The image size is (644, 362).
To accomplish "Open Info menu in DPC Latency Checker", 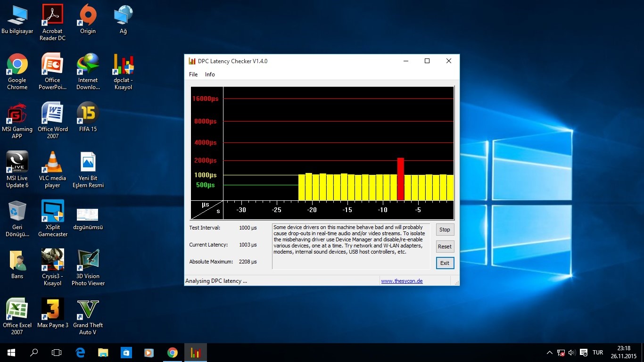I will click(x=210, y=74).
